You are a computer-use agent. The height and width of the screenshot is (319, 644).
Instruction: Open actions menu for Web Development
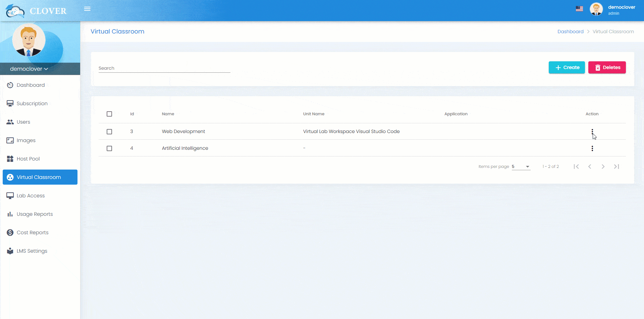tap(592, 131)
